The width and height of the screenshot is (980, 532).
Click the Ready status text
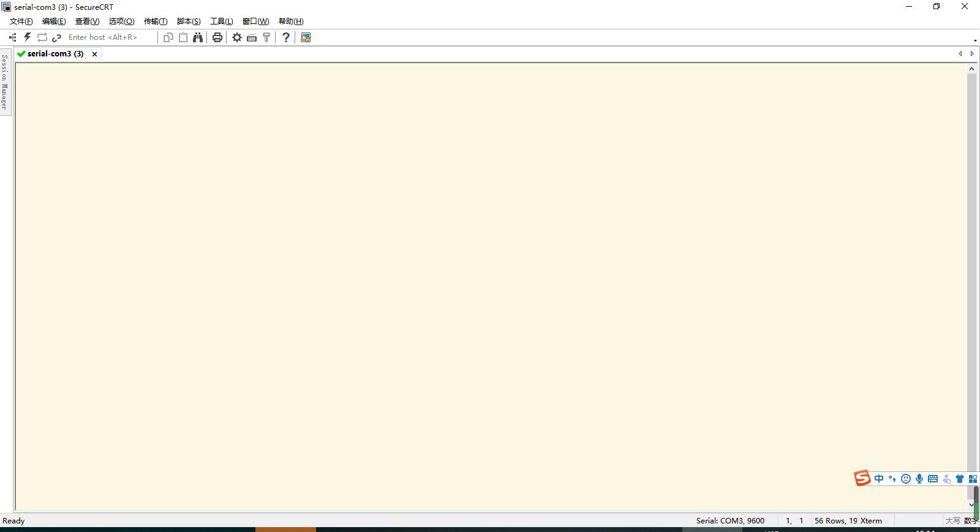(x=14, y=521)
